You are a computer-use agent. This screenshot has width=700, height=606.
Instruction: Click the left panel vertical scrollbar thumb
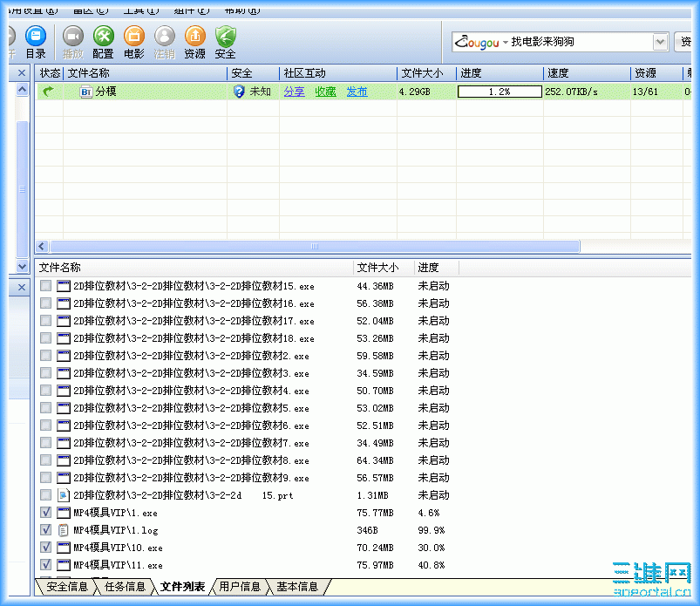click(22, 189)
